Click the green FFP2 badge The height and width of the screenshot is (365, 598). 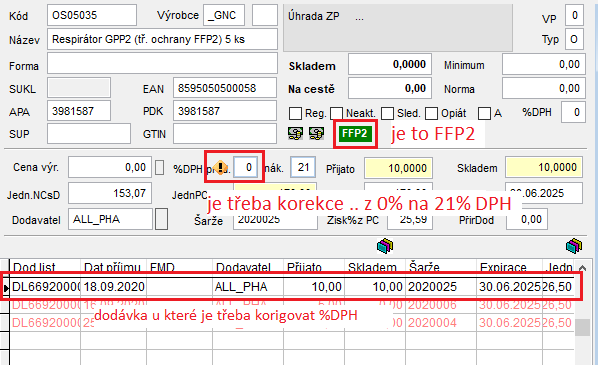tap(355, 133)
